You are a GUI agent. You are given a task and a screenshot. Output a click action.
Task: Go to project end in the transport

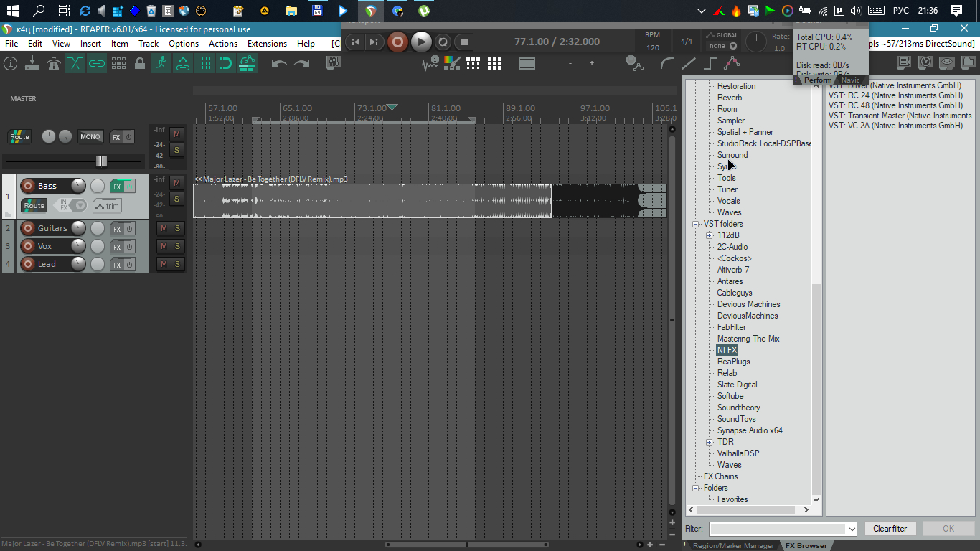(x=374, y=42)
